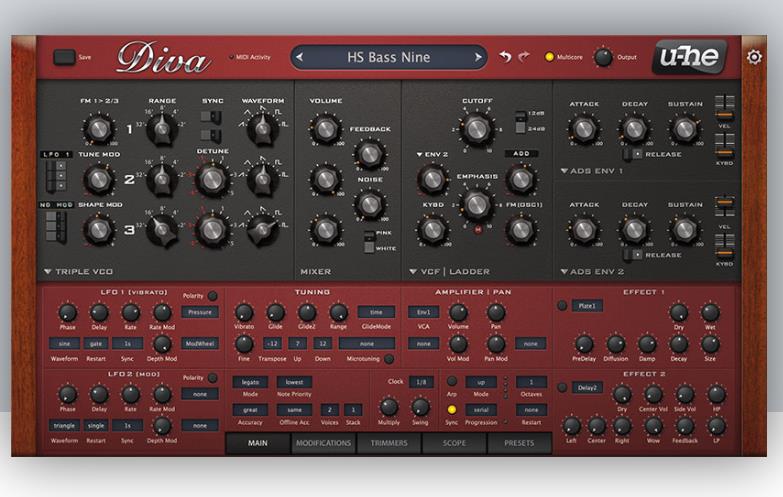The height and width of the screenshot is (497, 783).
Task: Click the Tune Mod knob
Action: [98, 179]
